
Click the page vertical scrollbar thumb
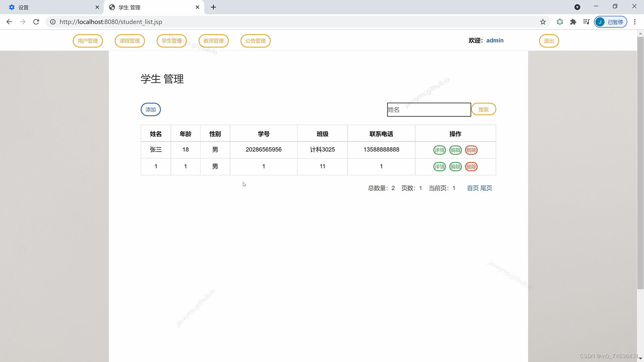coord(640,163)
